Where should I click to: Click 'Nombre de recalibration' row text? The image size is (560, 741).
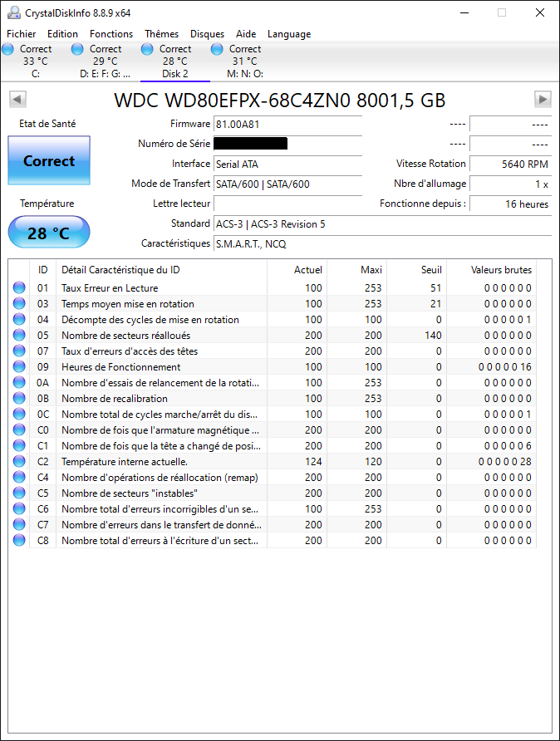pos(115,399)
